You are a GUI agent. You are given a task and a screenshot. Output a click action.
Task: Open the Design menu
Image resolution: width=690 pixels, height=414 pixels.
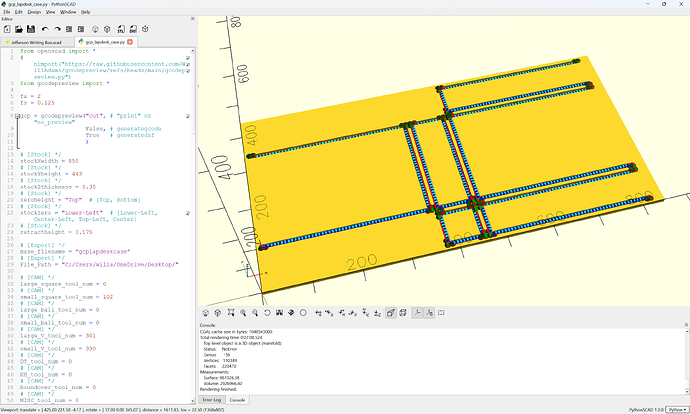click(34, 12)
